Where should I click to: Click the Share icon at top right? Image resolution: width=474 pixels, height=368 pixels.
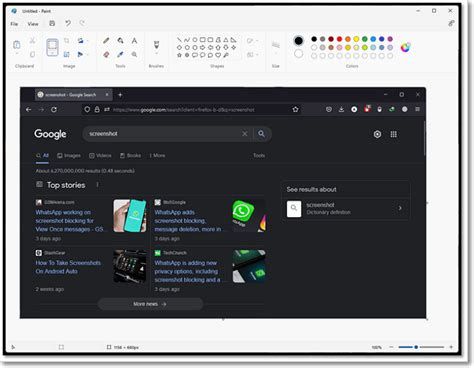point(451,23)
